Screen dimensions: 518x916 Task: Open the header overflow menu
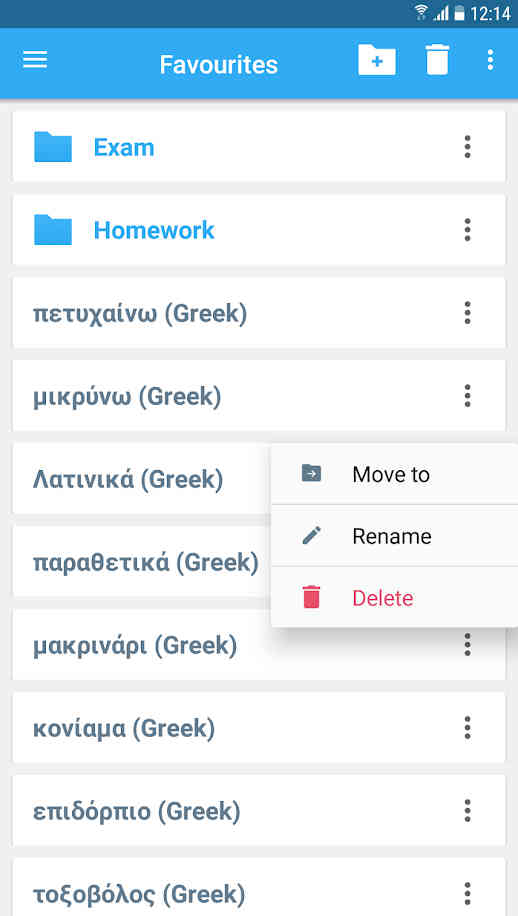coord(491,60)
